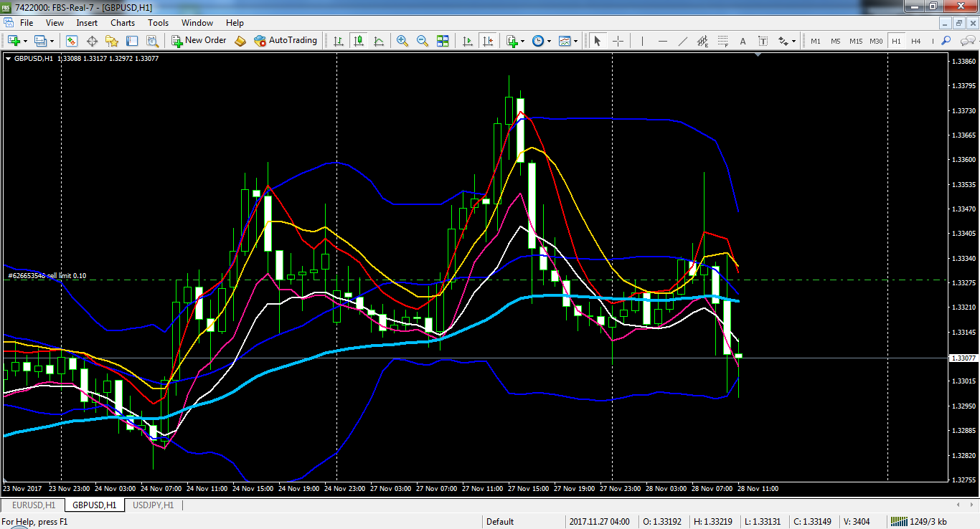This screenshot has height=529, width=980.
Task: Click the arrows objects icon
Action: coord(783,41)
